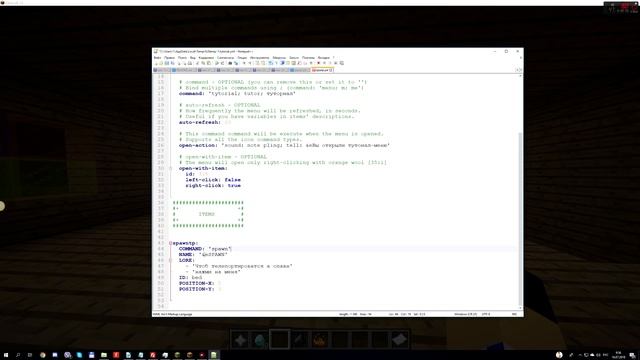Click the Close document toolbar icon
This screenshot has width=640, height=360.
(179, 63)
